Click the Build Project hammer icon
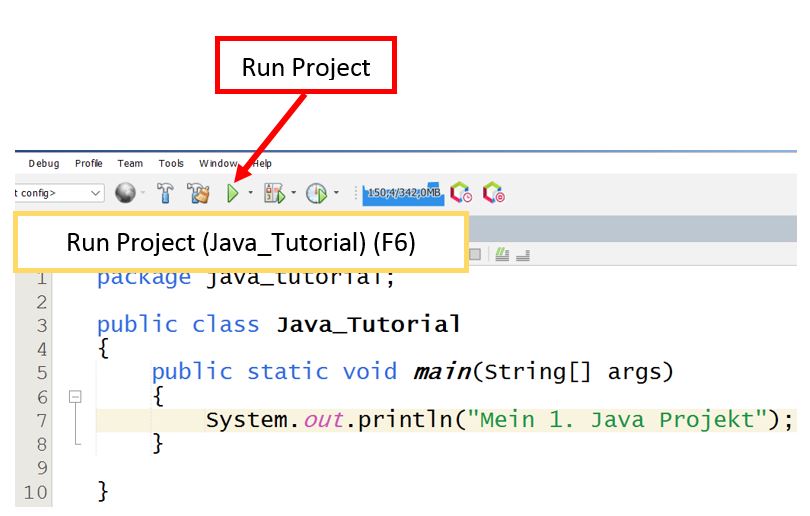The image size is (810, 516). pos(165,193)
